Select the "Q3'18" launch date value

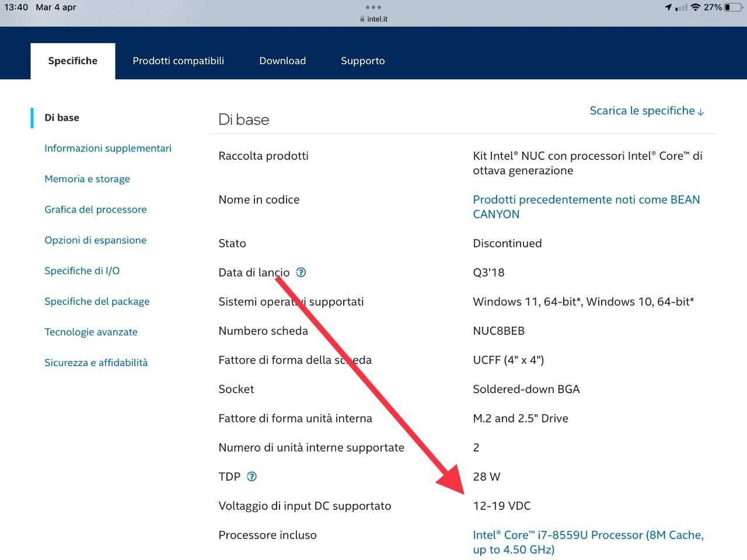(x=488, y=272)
